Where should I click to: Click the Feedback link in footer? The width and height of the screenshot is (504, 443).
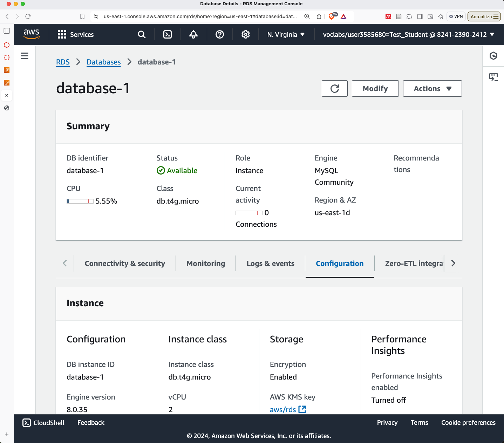click(91, 423)
